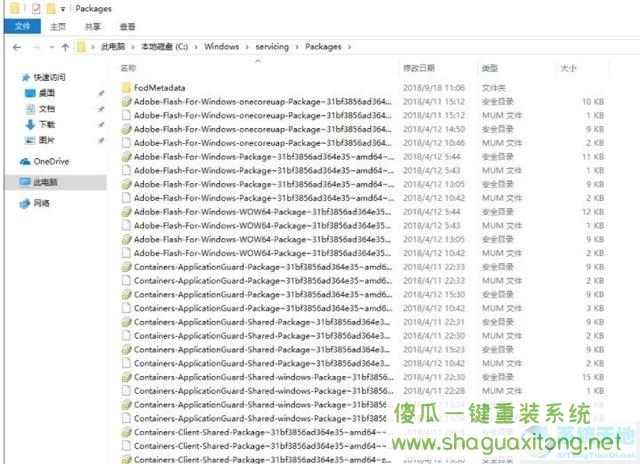Select 网络 label in the navigation pane
Image resolution: width=640 pixels, height=464 pixels.
pos(42,203)
